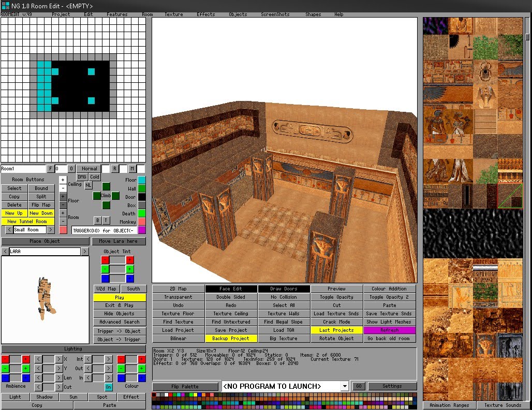Lower Ceiling with its minus button
Screen dimensions: 532x410
pyautogui.click(x=63, y=188)
